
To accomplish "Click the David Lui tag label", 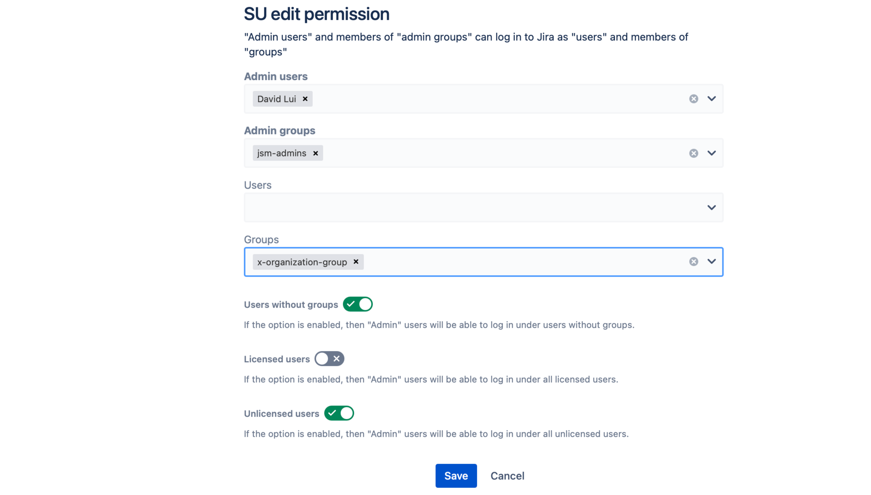I will click(276, 99).
